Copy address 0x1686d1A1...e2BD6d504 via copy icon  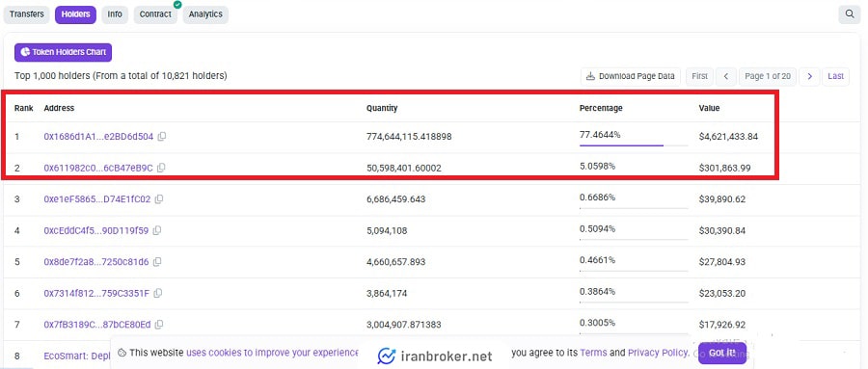tap(162, 136)
